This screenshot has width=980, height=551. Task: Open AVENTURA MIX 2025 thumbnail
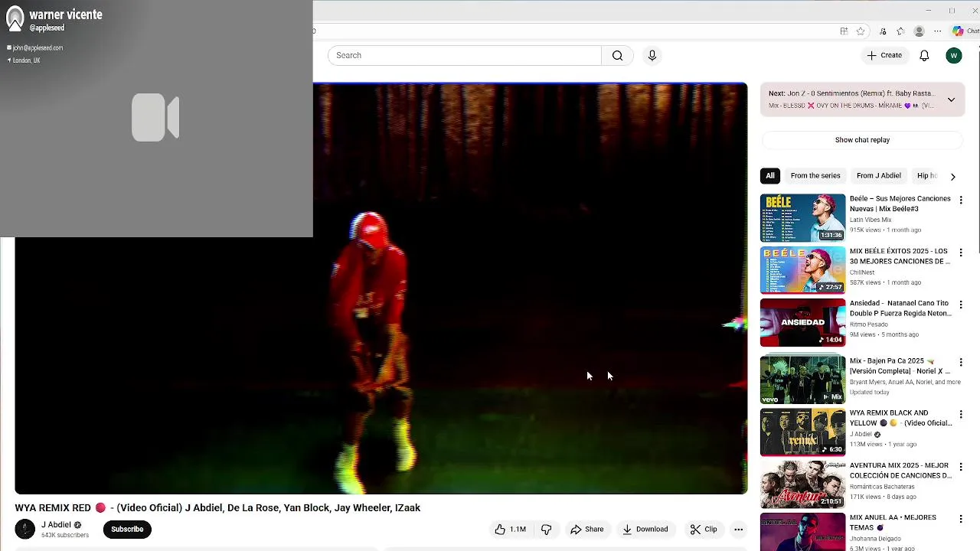[802, 484]
